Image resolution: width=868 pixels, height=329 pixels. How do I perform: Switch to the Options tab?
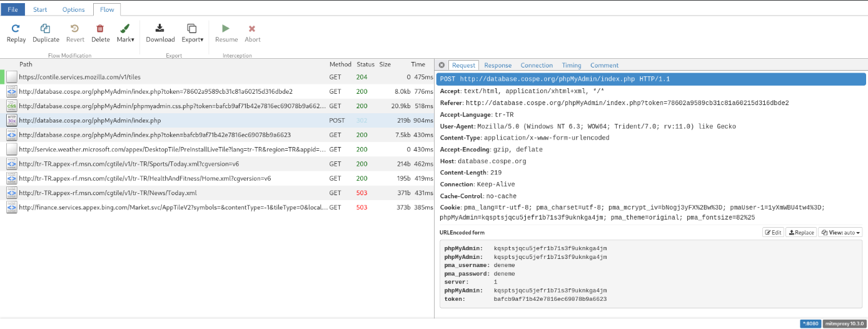tap(74, 9)
